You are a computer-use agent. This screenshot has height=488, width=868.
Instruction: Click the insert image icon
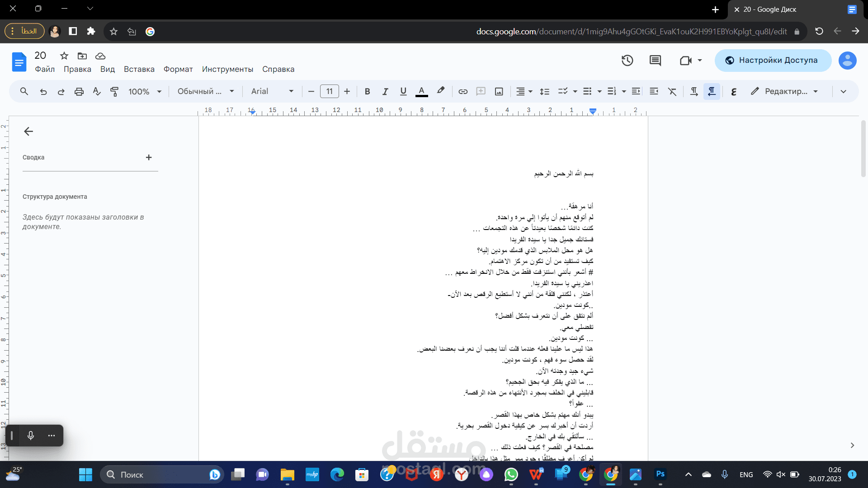pos(499,91)
